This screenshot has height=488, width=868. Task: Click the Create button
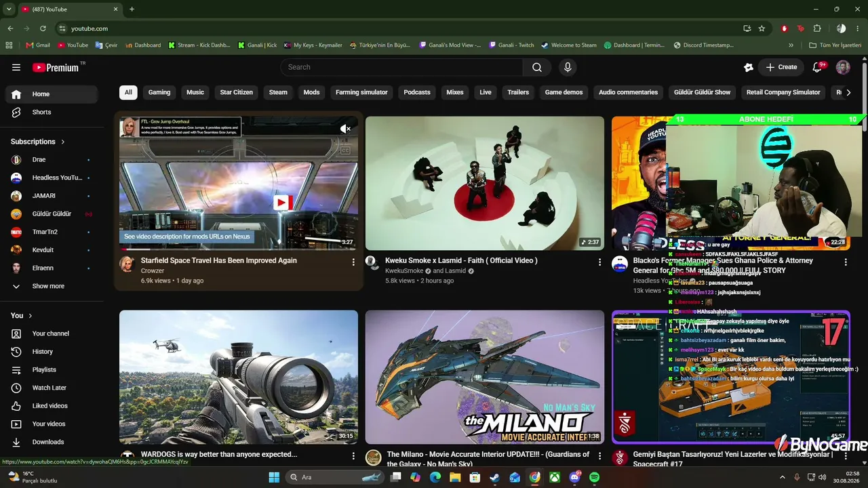coord(781,67)
